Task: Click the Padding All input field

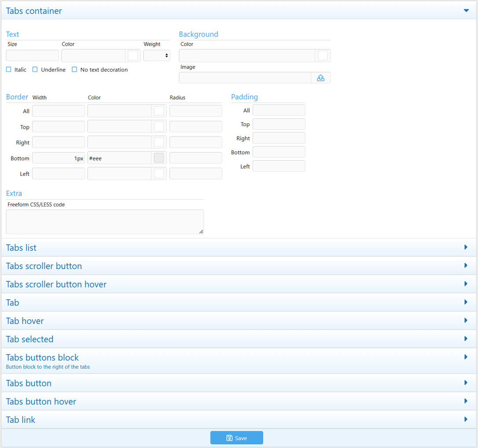Action: (x=279, y=110)
